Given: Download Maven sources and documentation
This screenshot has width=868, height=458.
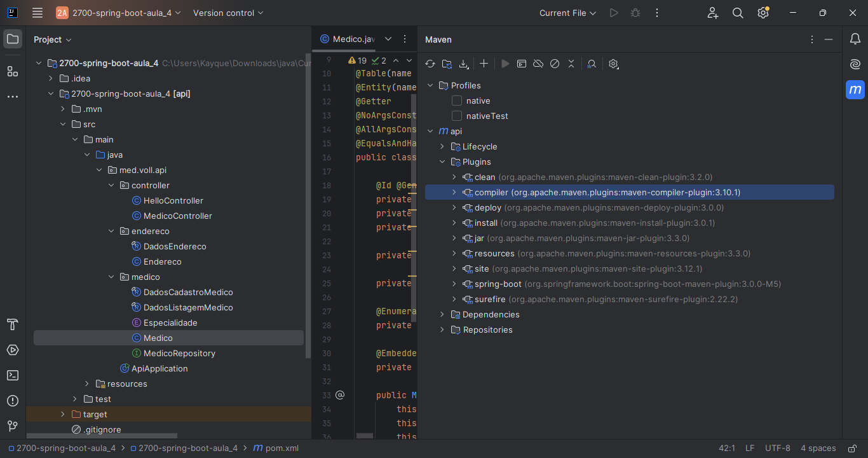Looking at the screenshot, I should 464,64.
